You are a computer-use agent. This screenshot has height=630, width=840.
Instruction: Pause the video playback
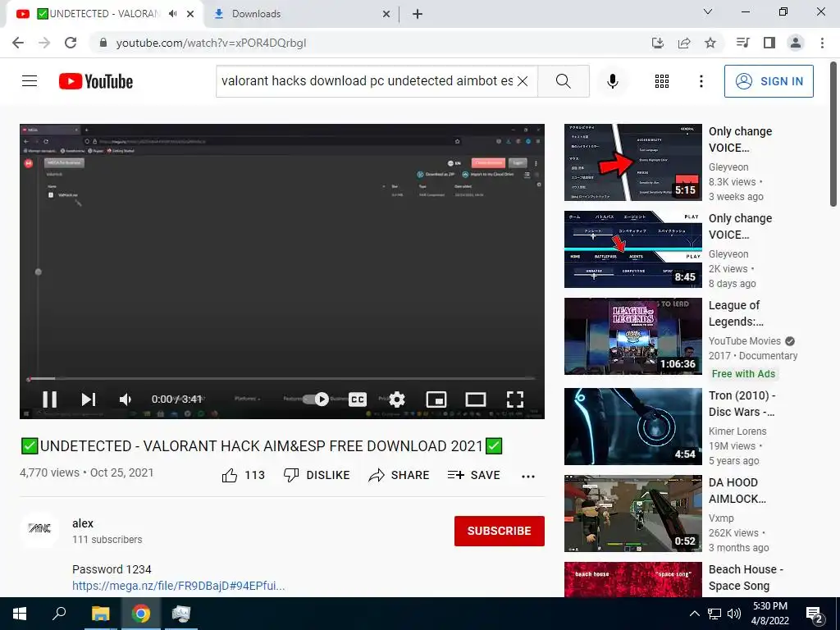point(49,399)
